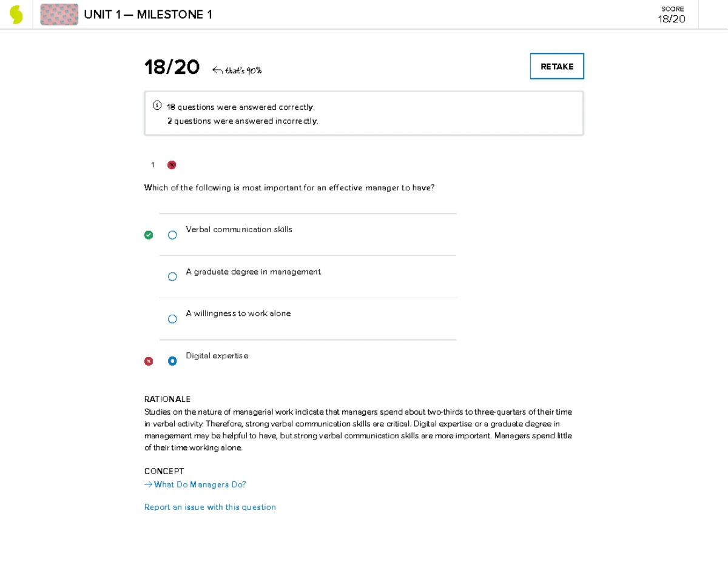728x562 pixels.
Task: Click the selected Digital expertise radio button
Action: pos(172,361)
